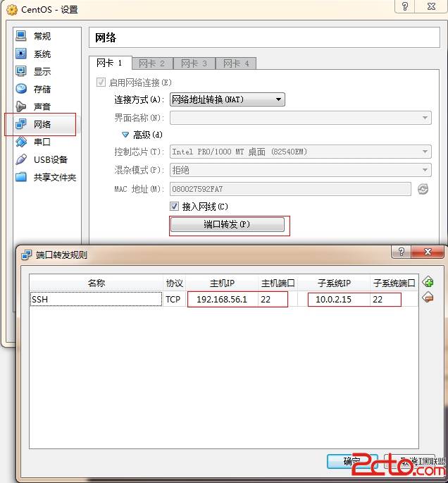Close the 端口转发规则 dialog
Image resolution: width=448 pixels, height=483 pixels.
(x=428, y=252)
